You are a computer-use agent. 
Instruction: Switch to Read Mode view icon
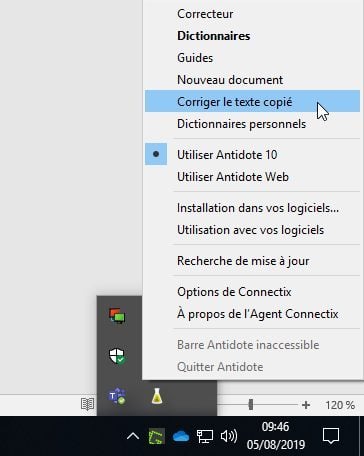[87, 404]
